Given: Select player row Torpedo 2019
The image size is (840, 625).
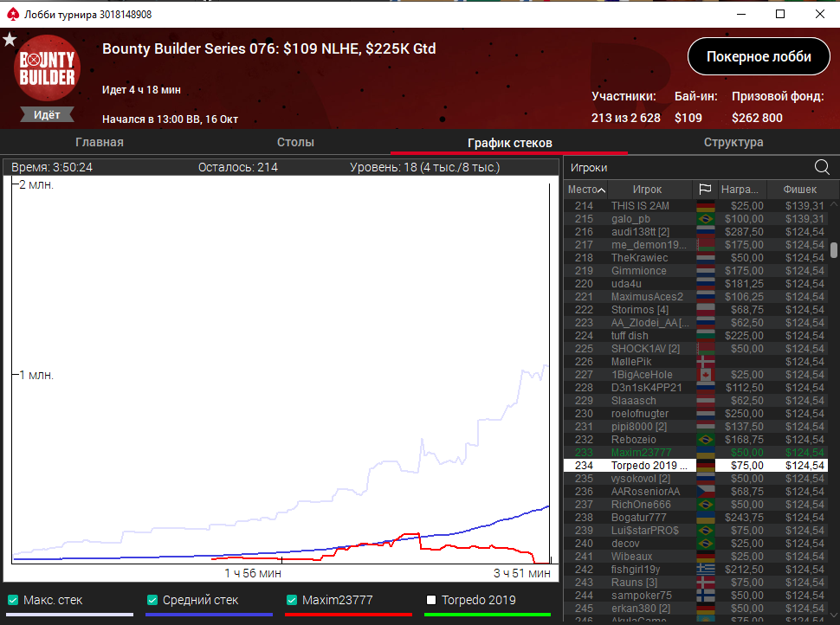Looking at the screenshot, I should [695, 466].
